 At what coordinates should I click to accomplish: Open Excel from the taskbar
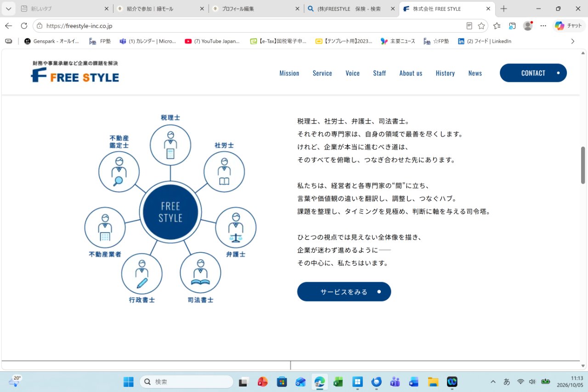pyautogui.click(x=338, y=382)
